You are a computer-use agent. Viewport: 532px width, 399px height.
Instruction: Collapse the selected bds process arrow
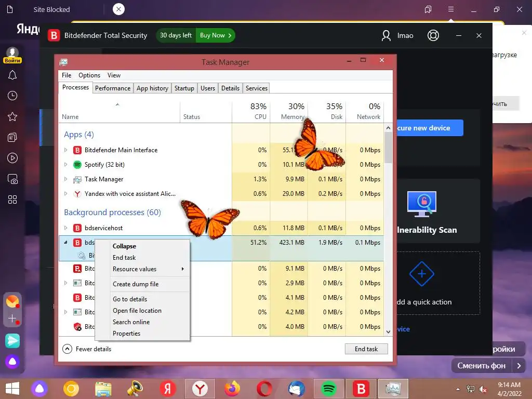point(66,243)
